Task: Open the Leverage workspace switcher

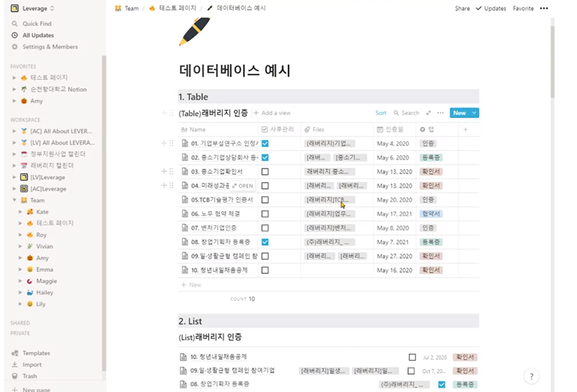Action: pyautogui.click(x=35, y=8)
